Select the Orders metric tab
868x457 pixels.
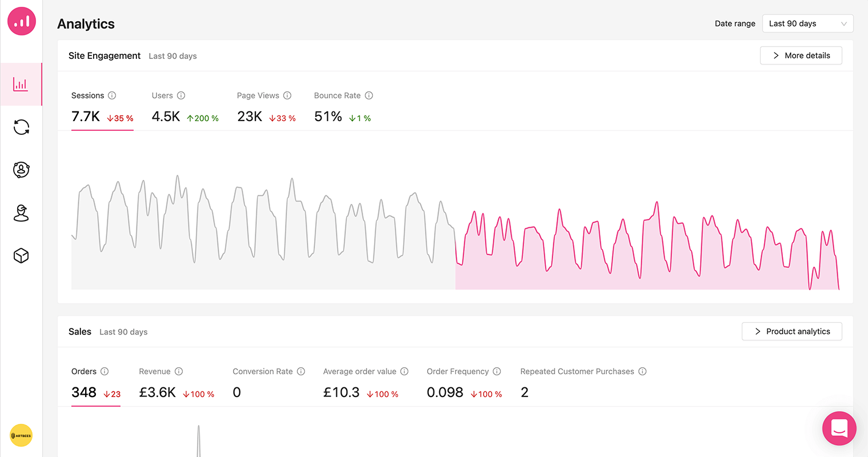[x=96, y=383]
